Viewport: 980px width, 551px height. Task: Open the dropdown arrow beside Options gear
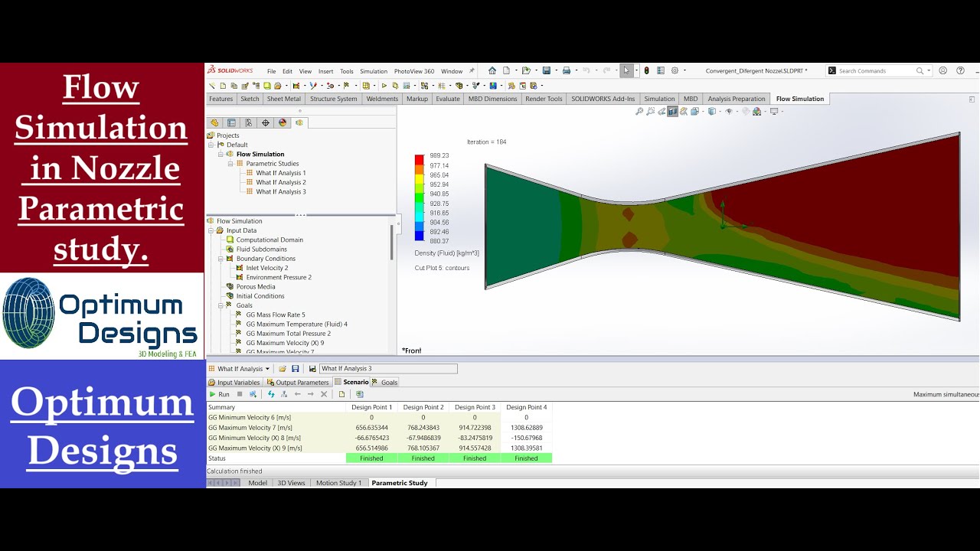pyautogui.click(x=684, y=70)
